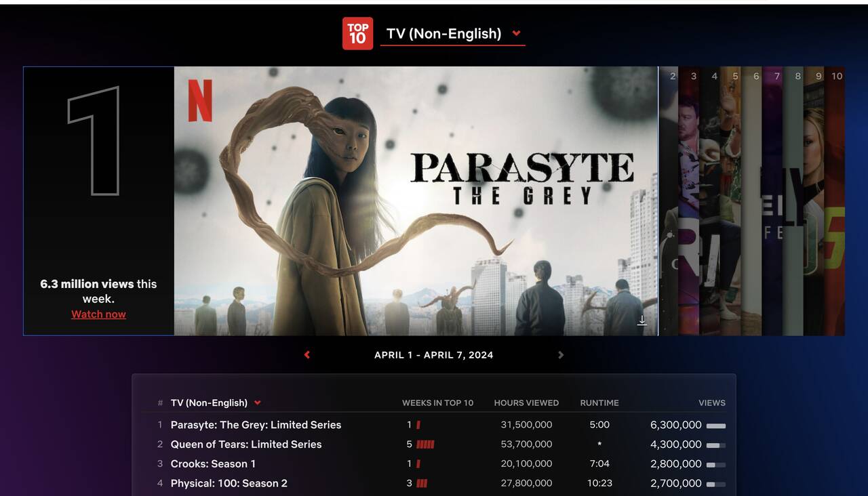This screenshot has width=868, height=496.
Task: Click the Hours Viewed column header
Action: point(526,402)
